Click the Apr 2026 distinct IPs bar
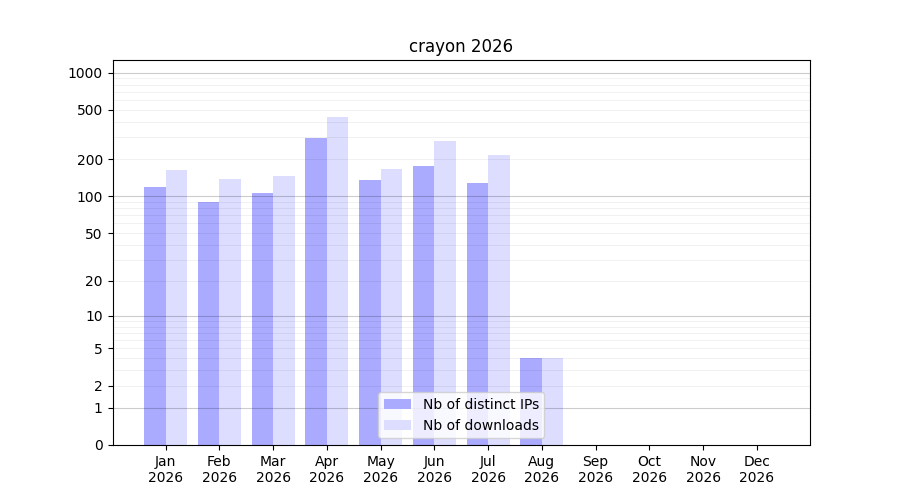This screenshot has height=500, width=900. coord(316,292)
